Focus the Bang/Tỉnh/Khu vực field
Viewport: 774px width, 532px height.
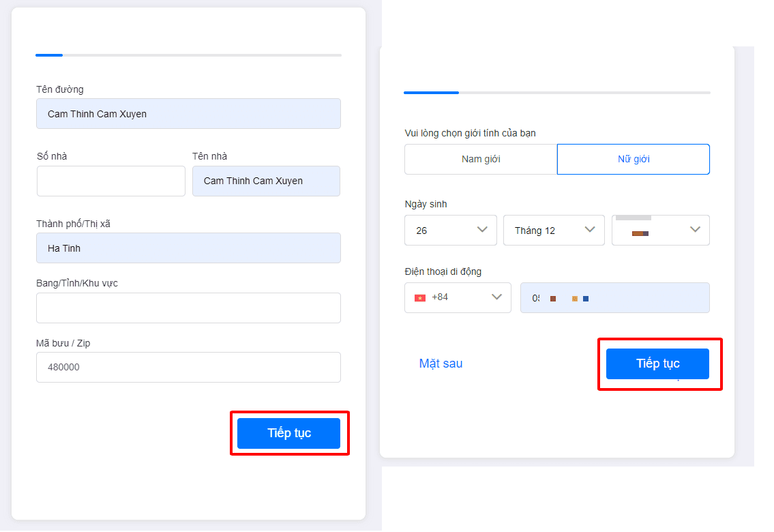[189, 308]
